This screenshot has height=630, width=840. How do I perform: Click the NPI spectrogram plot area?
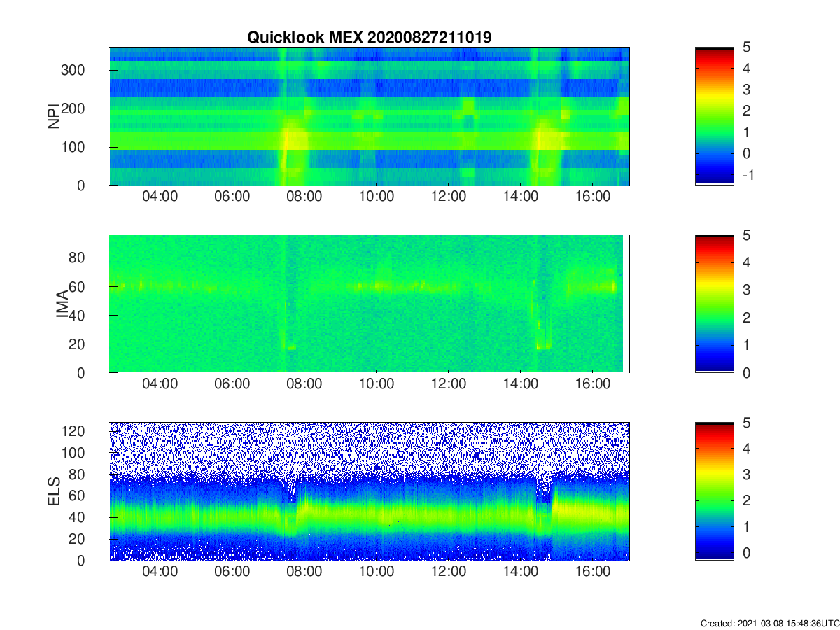point(370,116)
